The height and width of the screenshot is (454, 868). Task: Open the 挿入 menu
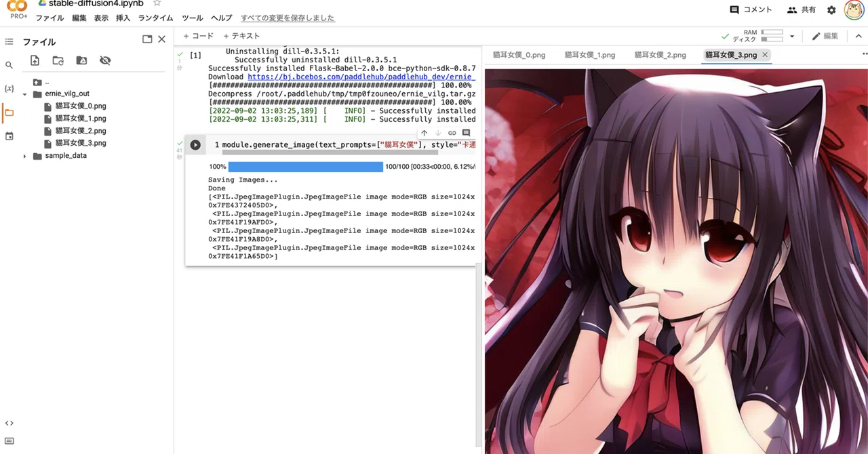[123, 18]
